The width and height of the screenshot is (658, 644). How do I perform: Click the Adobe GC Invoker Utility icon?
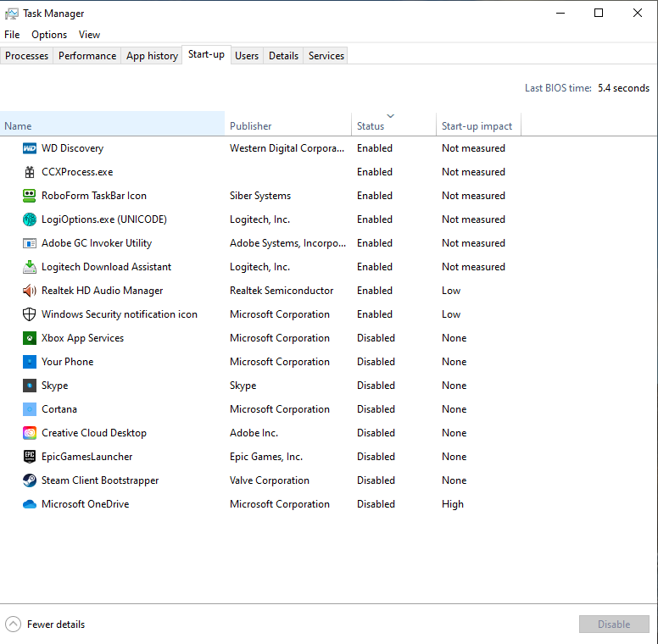coord(30,243)
